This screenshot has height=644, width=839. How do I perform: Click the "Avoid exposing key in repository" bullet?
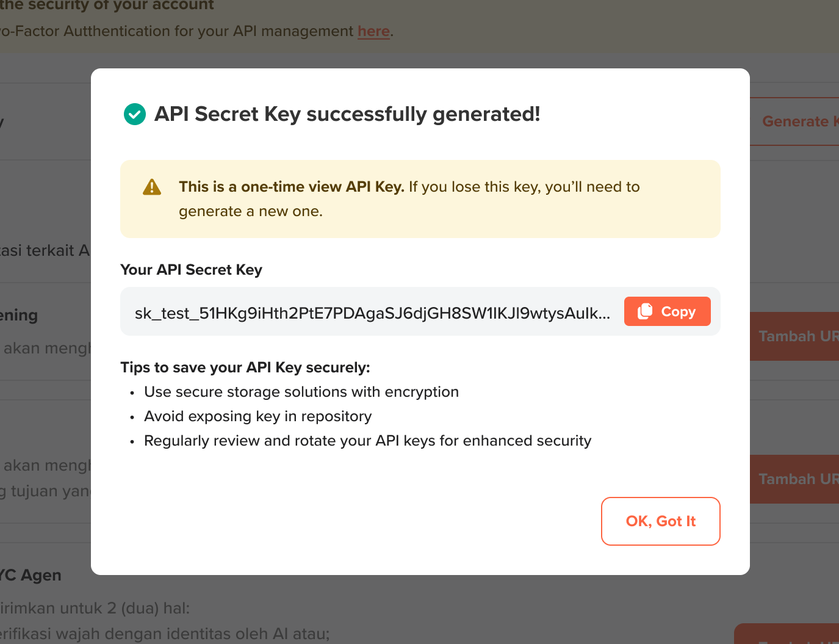click(257, 416)
